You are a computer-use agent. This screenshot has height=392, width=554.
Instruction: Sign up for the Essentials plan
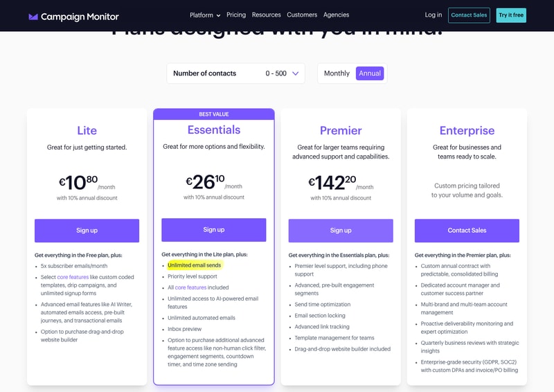click(x=214, y=230)
